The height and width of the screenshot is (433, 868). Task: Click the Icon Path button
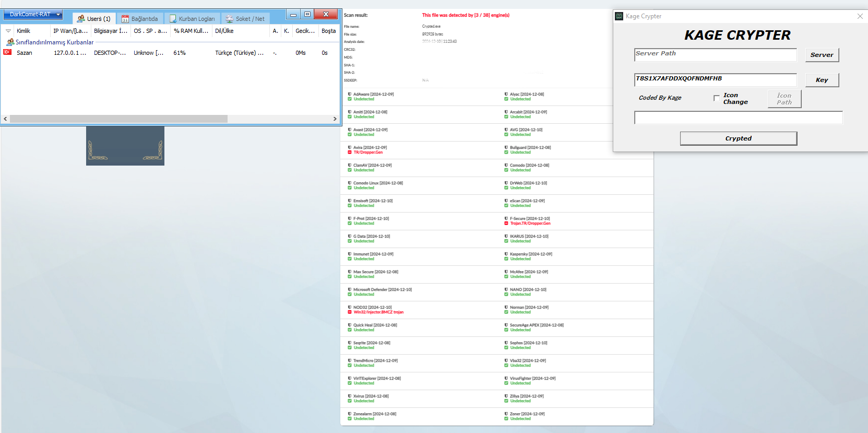[784, 99]
